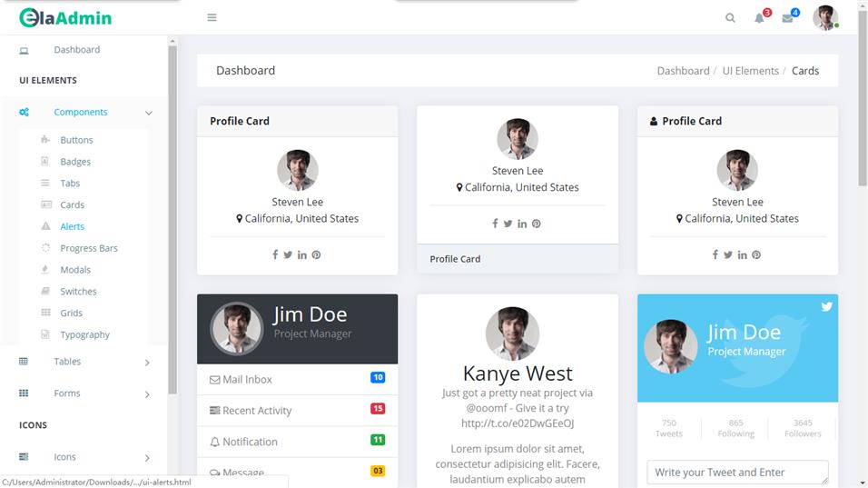Screen dimensions: 868x488
Task: Open the messages envelope icon
Action: 787,18
